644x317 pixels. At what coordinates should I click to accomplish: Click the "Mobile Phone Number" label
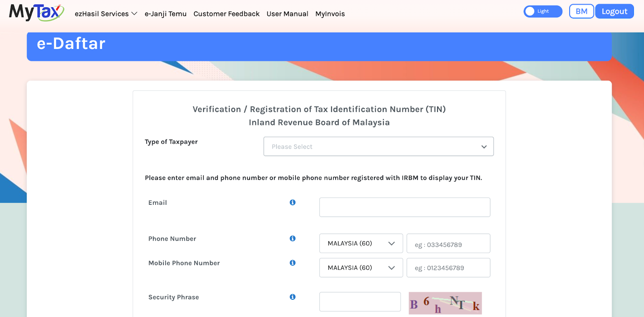tap(184, 263)
